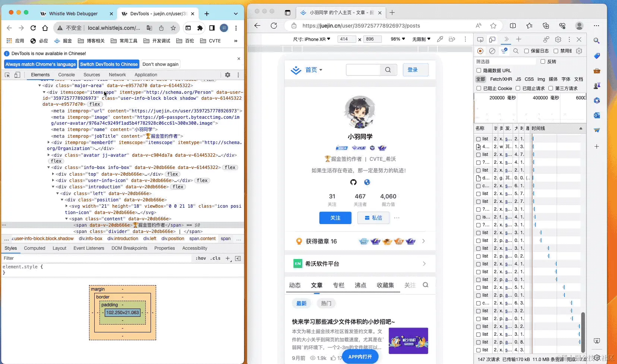This screenshot has width=617, height=364.
Task: Select the element inspector icon in Chrome DevTools
Action: 7,75
